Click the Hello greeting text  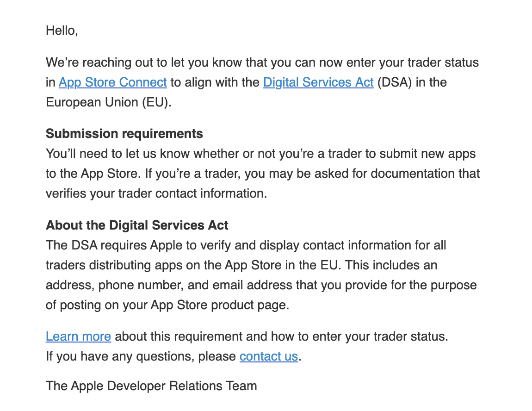pyautogui.click(x=62, y=31)
